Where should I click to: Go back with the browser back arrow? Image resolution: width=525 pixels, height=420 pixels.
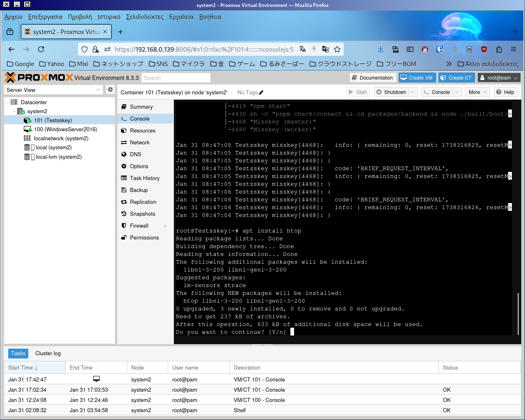point(11,49)
